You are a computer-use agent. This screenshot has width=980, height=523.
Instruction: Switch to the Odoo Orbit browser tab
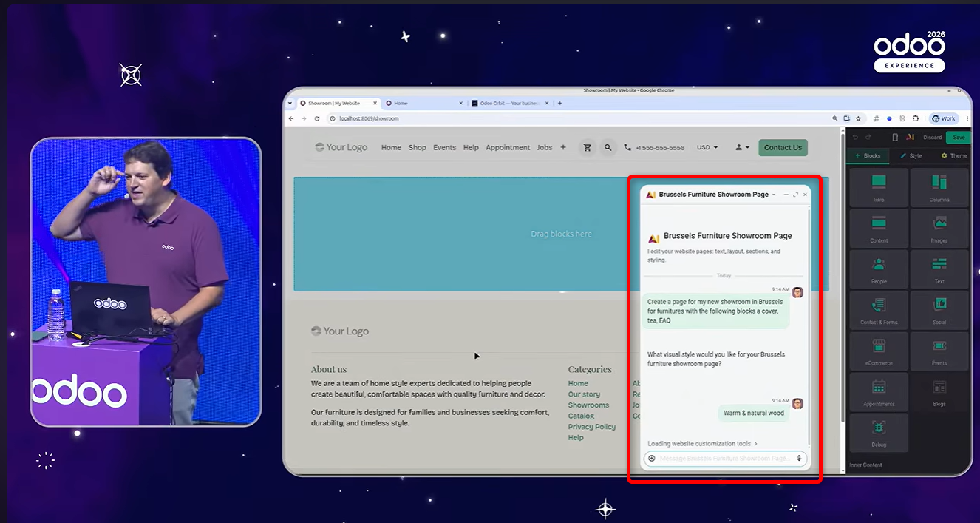[509, 103]
